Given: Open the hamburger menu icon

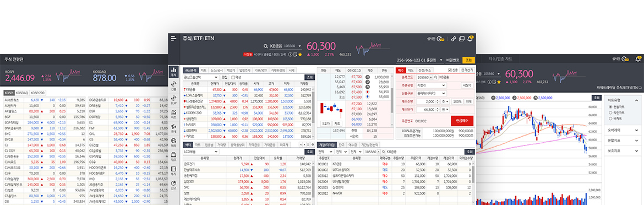Looking at the screenshot, I should point(174,38).
